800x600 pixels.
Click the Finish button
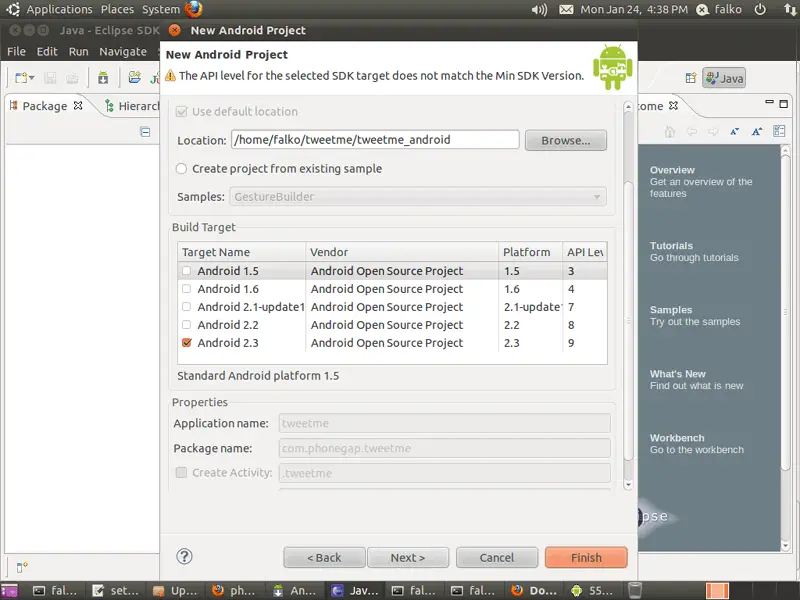pyautogui.click(x=586, y=558)
